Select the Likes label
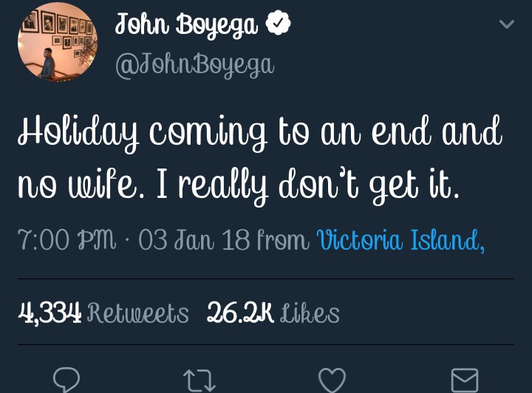The height and width of the screenshot is (393, 532). click(x=310, y=313)
